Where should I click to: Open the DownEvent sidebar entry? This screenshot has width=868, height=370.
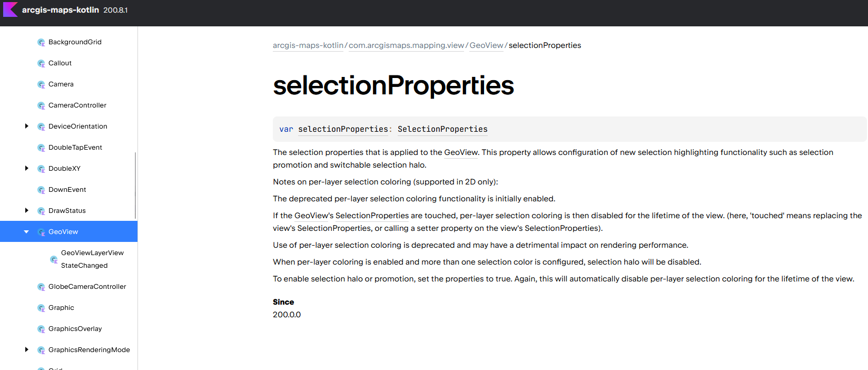pos(67,190)
